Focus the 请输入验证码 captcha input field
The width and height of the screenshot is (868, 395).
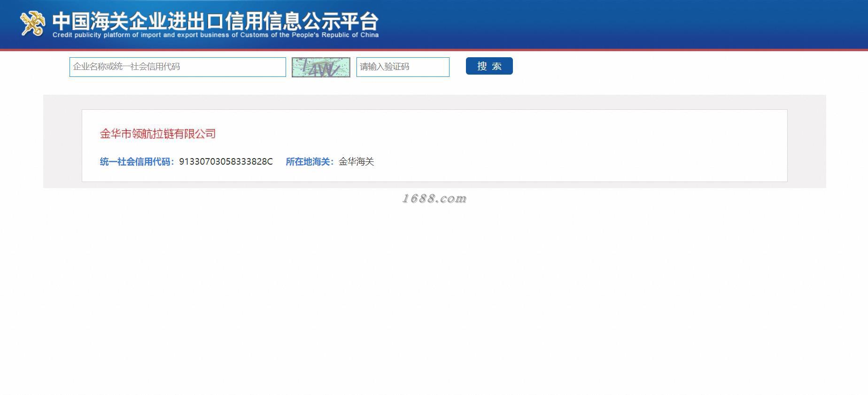pos(403,67)
